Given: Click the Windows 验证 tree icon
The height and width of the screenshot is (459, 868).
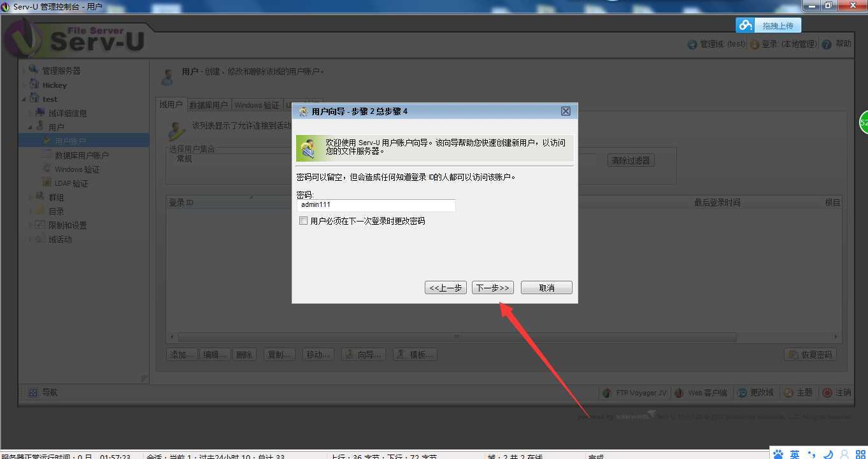Looking at the screenshot, I should coord(47,168).
